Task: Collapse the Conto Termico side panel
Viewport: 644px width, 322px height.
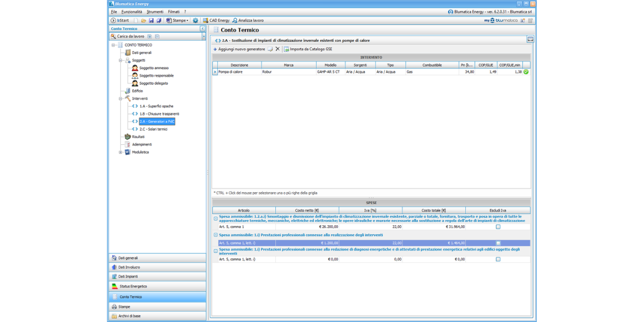Action: point(203,28)
